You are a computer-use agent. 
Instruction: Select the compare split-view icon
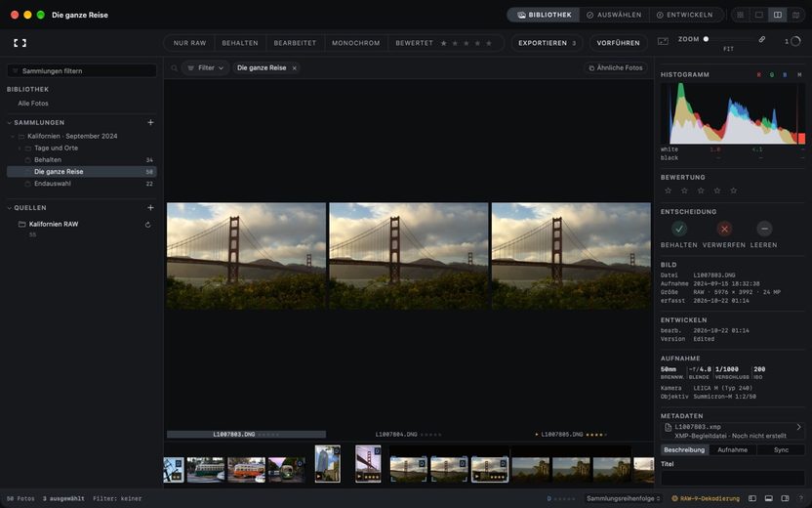point(778,15)
